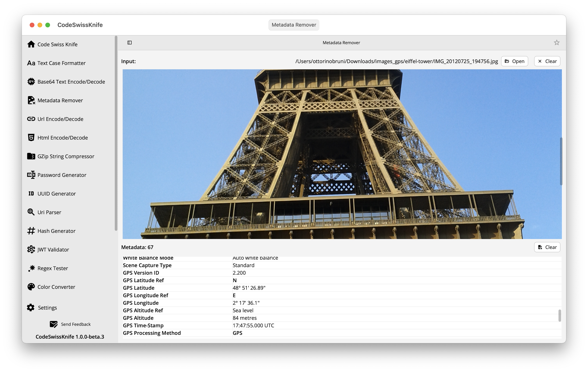Image resolution: width=588 pixels, height=372 pixels.
Task: Click the Sea level value
Action: point(243,310)
